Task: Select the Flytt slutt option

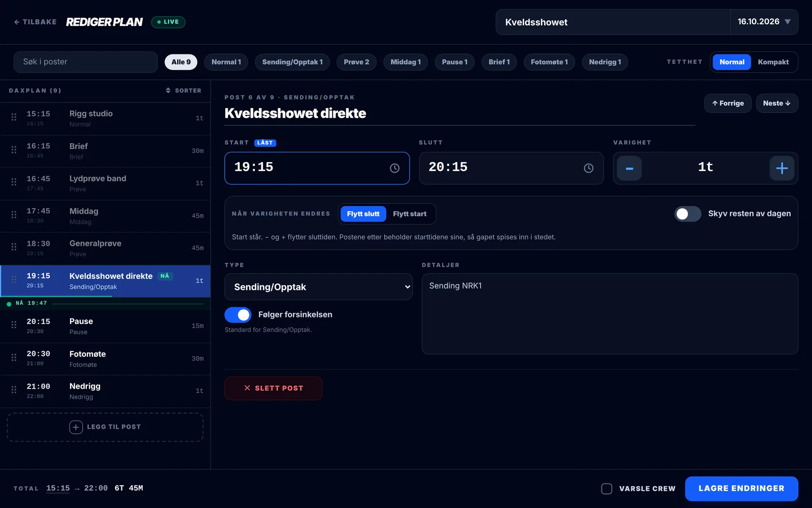Action: coord(363,214)
